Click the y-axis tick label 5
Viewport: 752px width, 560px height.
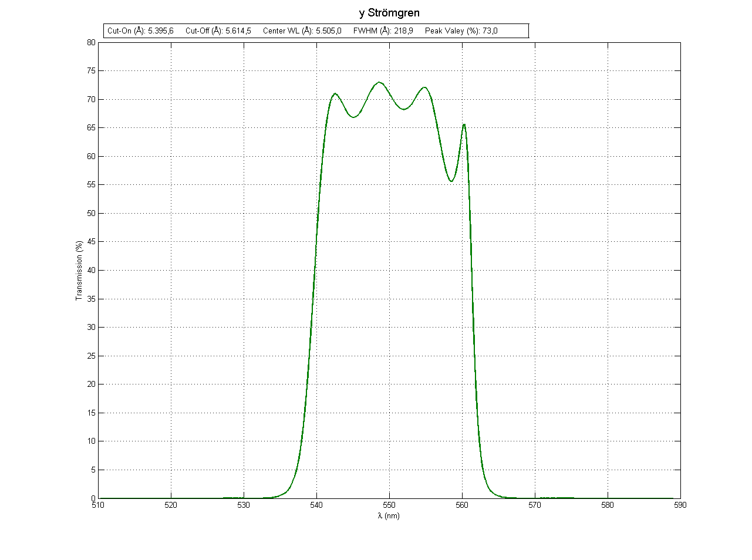click(x=94, y=470)
